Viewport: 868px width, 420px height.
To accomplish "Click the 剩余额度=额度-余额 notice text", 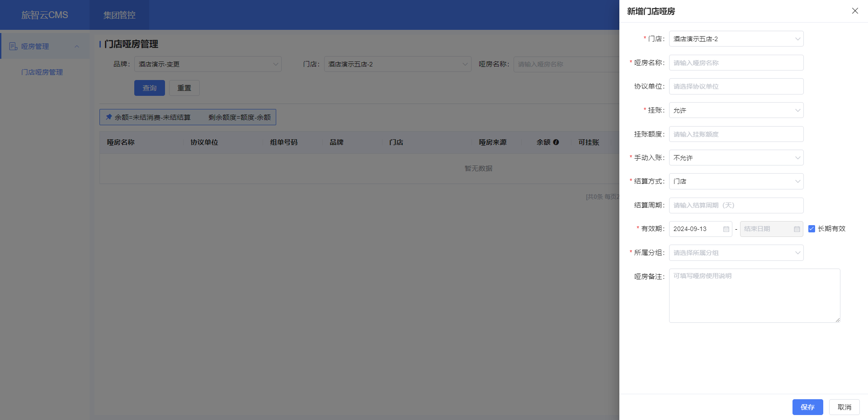I will (240, 117).
